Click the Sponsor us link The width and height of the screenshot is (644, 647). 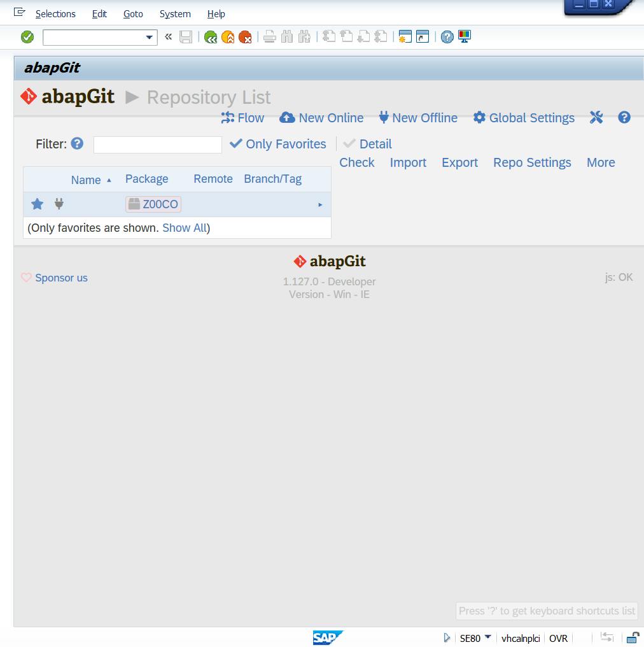pyautogui.click(x=61, y=278)
